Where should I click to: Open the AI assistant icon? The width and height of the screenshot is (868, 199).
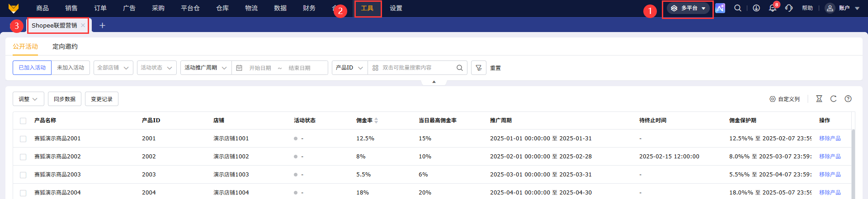[720, 8]
